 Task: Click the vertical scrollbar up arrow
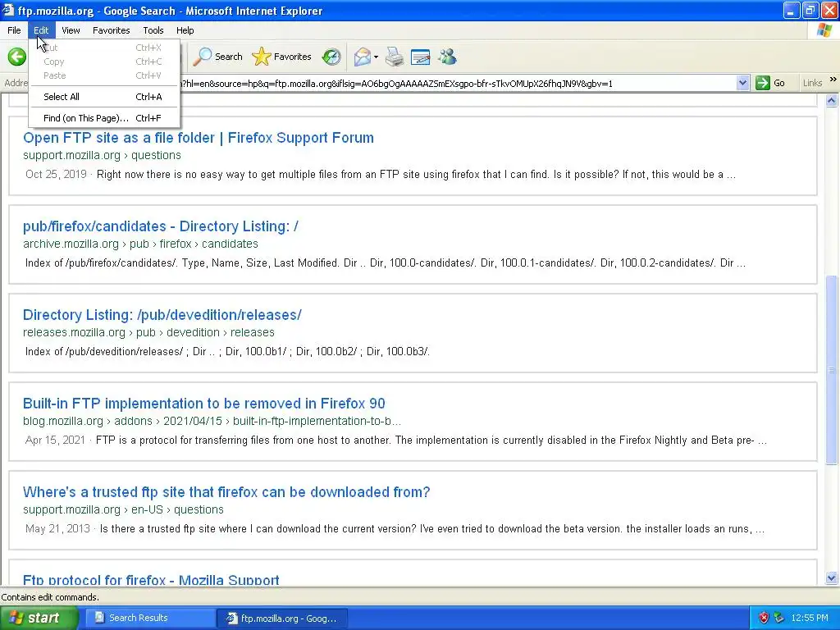coord(832,101)
